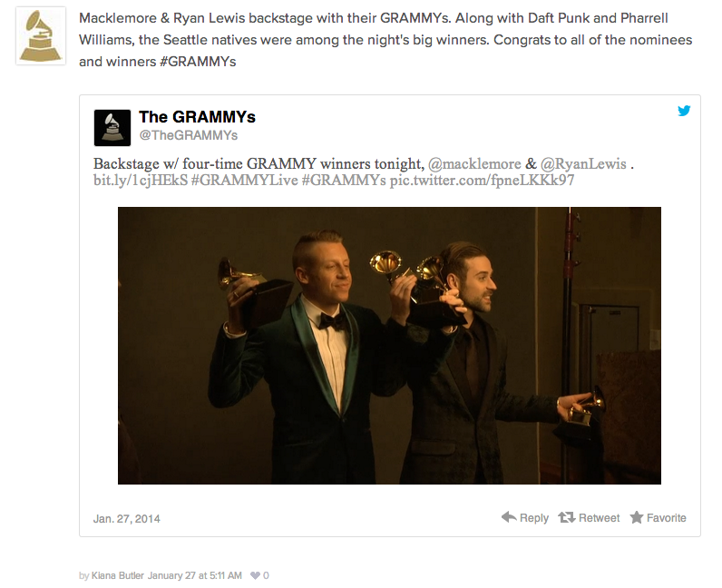
Task: Click the Favorite star icon
Action: point(637,517)
